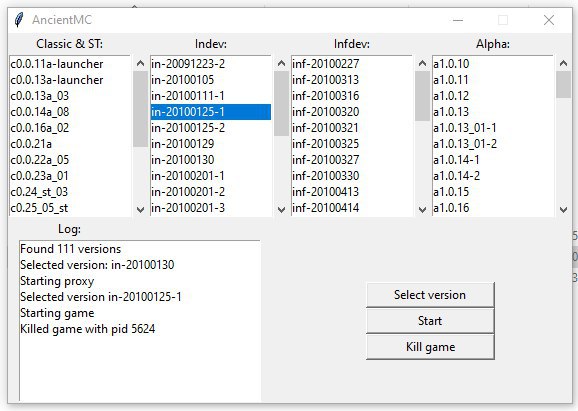Select Indev version in-20100201-1
This screenshot has width=578, height=411.
pyautogui.click(x=211, y=176)
